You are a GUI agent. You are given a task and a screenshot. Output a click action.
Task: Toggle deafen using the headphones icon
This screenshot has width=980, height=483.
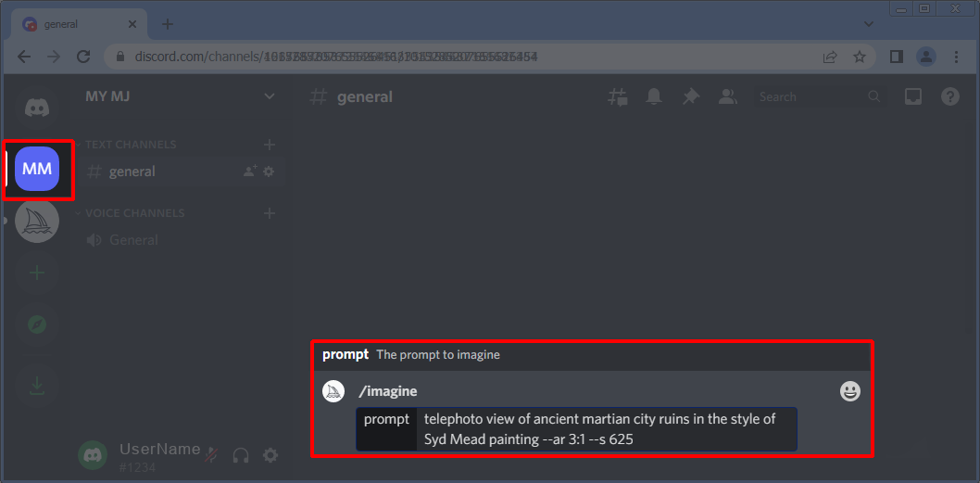point(241,455)
